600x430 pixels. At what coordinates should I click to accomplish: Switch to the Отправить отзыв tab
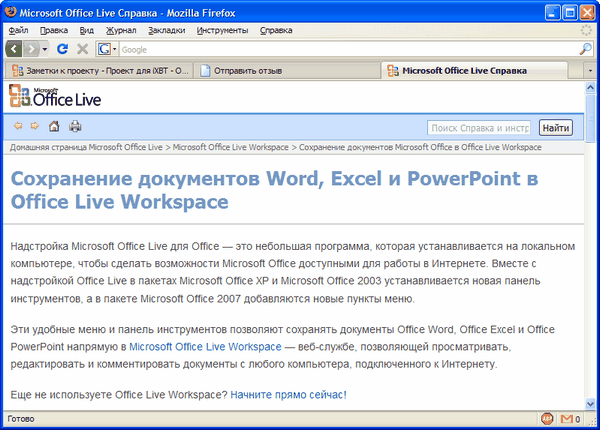coord(287,71)
